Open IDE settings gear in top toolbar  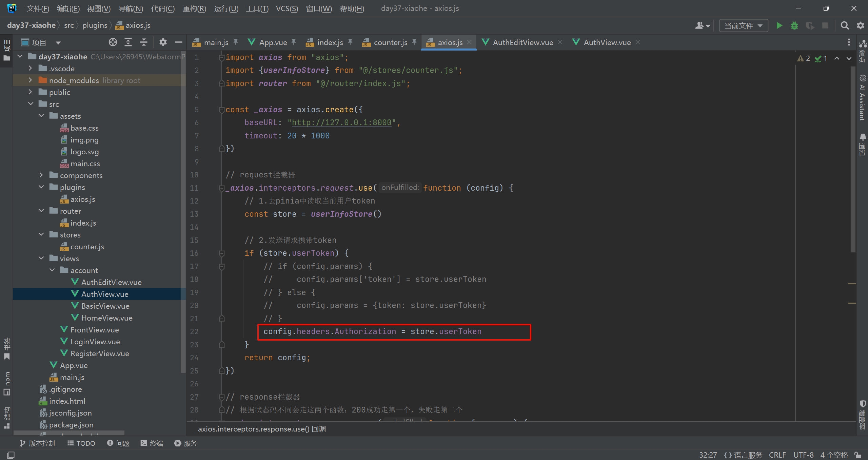(861, 26)
